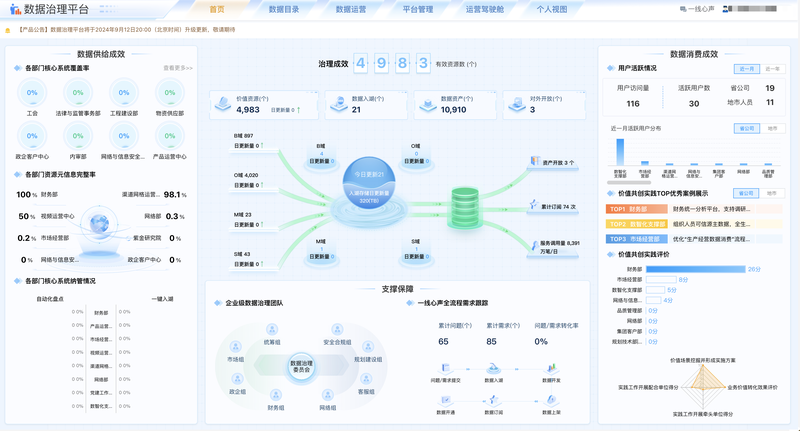Select 地市 for 近一月活跃用户分布

pos(772,129)
